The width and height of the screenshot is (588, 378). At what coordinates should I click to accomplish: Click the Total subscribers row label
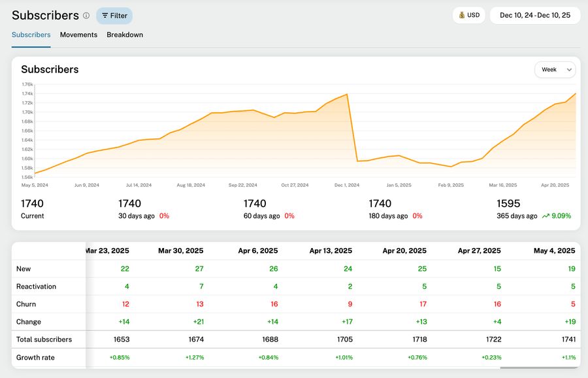[x=44, y=339]
